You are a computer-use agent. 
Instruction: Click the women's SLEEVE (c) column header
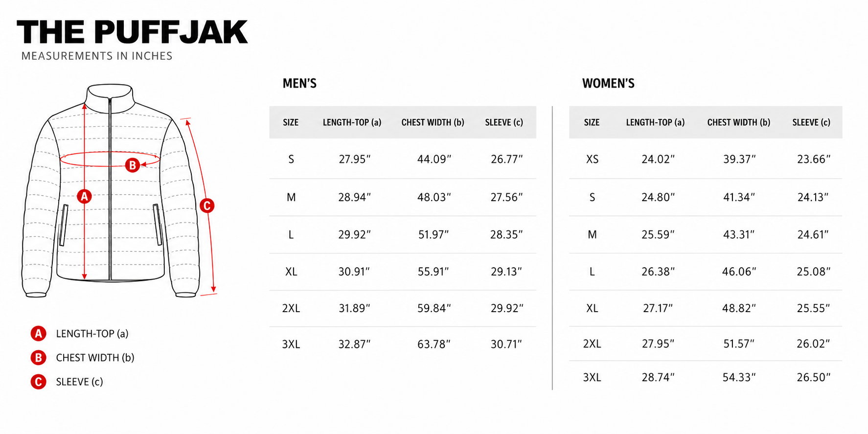pos(811,122)
